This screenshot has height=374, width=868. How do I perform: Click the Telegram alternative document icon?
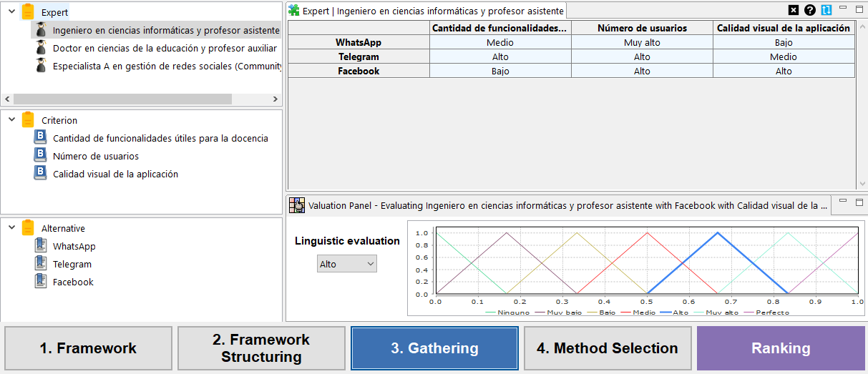click(41, 264)
